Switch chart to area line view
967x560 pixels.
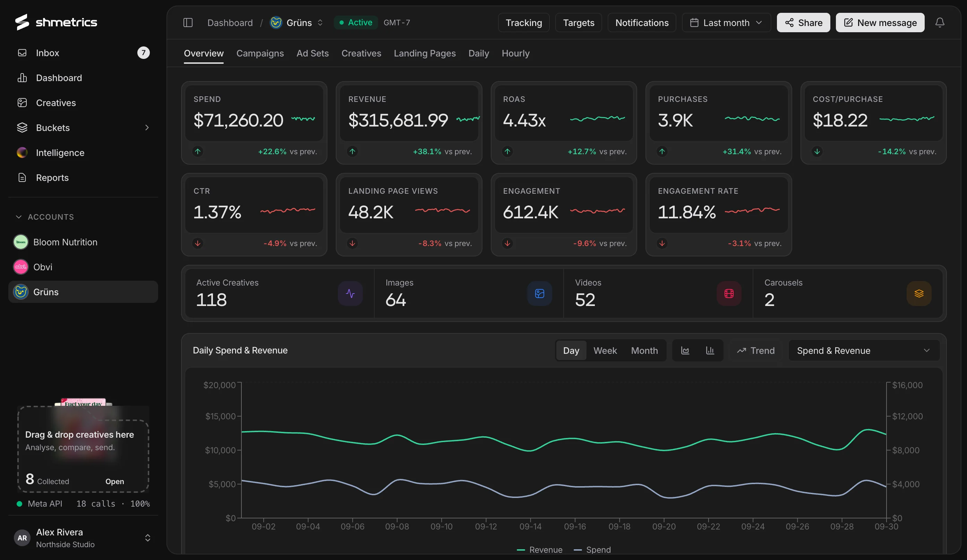[x=685, y=350]
